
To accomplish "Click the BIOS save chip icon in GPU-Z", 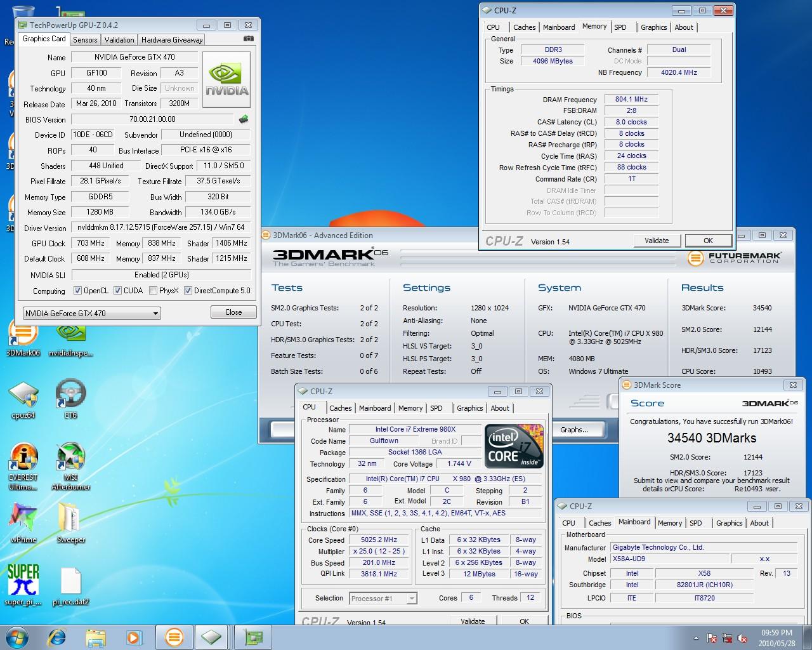I will pos(243,119).
